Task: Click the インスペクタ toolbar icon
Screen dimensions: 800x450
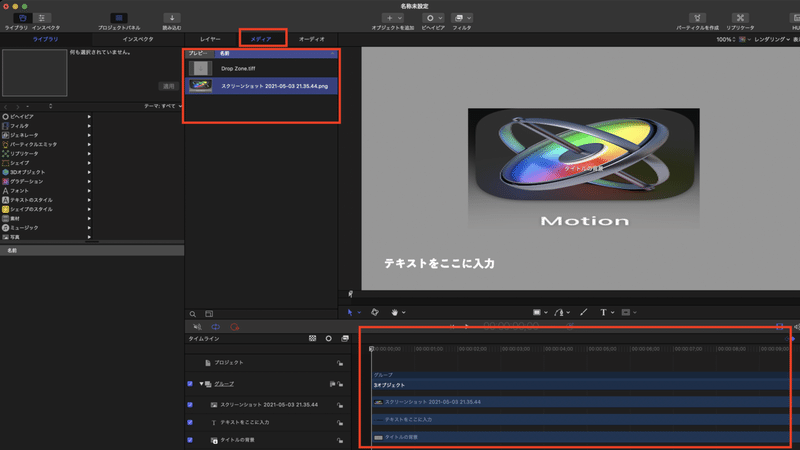Action: (42, 18)
